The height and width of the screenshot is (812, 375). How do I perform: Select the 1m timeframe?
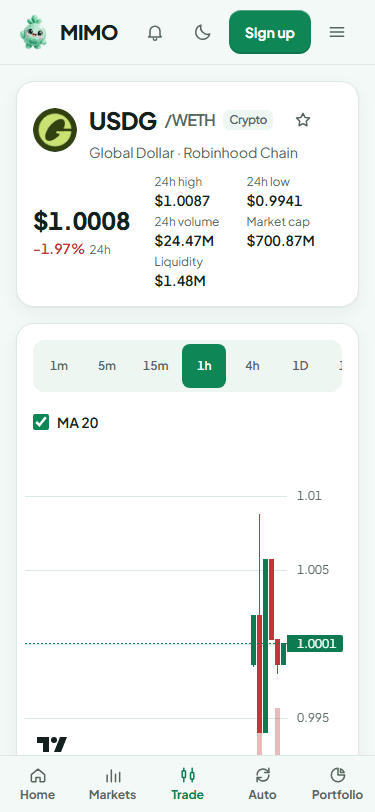[59, 366]
